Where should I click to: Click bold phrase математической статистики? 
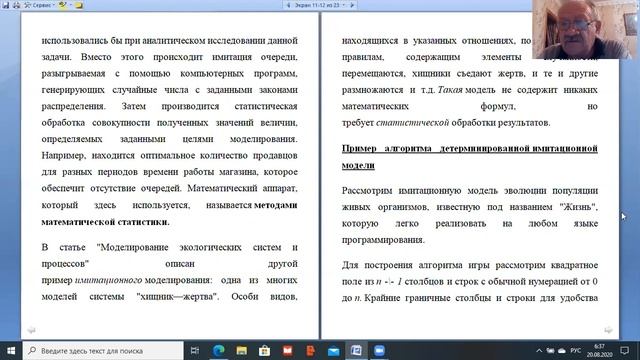(105, 222)
